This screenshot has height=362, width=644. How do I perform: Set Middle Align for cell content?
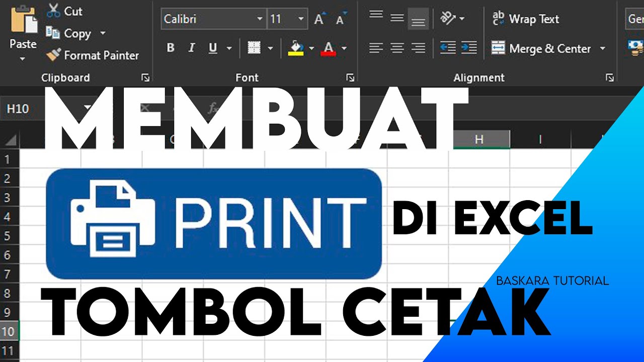point(397,19)
